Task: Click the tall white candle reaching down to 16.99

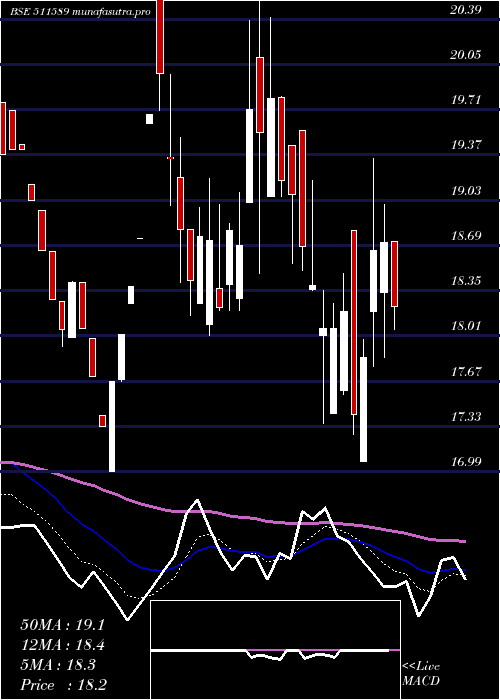Action: 112,426
